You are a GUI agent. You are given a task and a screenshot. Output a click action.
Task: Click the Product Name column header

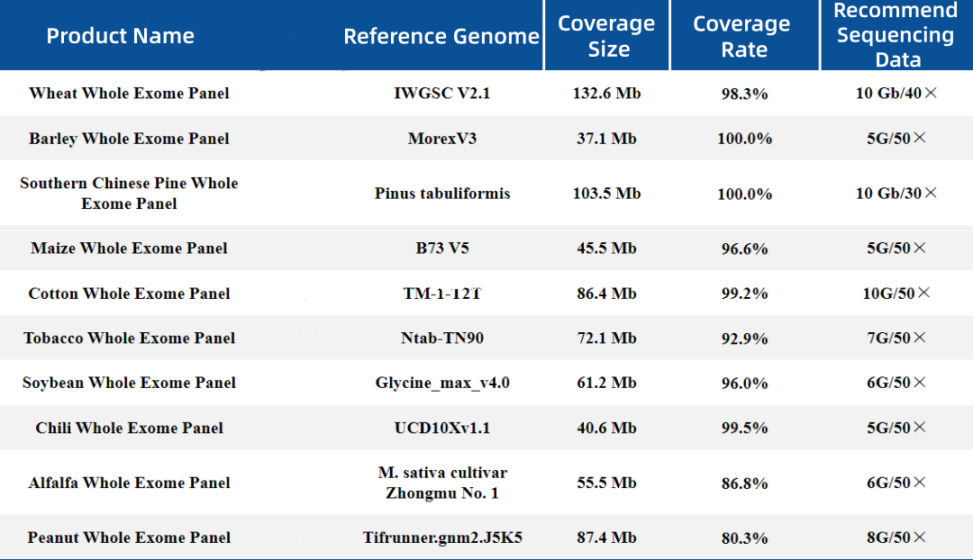120,36
